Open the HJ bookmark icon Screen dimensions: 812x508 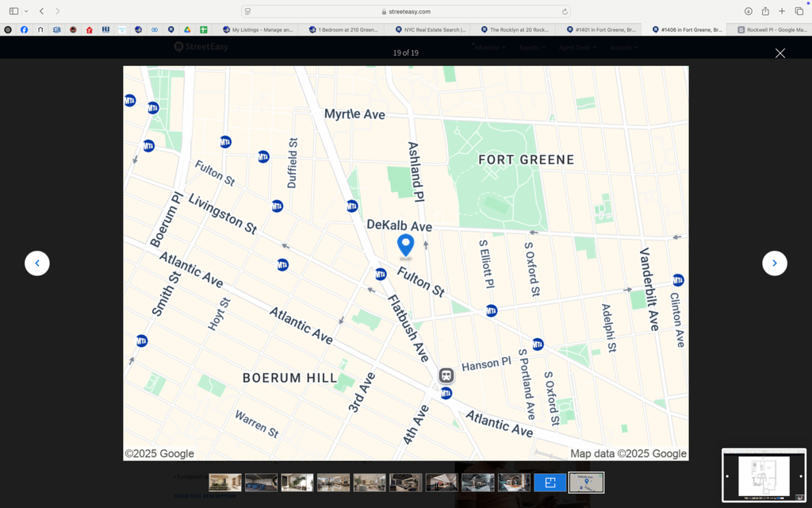coord(105,29)
